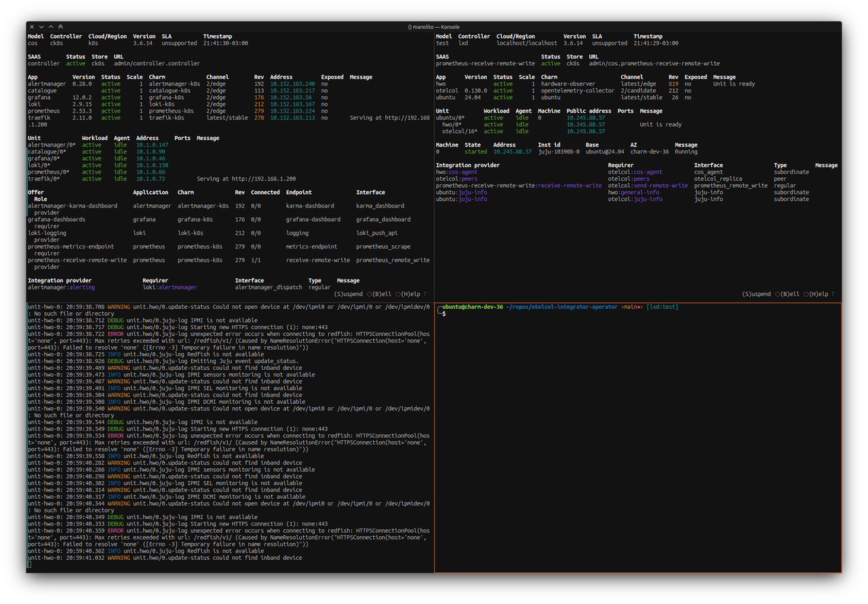Click the juju-103908-0 instance id
868x604 pixels.
(x=558, y=152)
